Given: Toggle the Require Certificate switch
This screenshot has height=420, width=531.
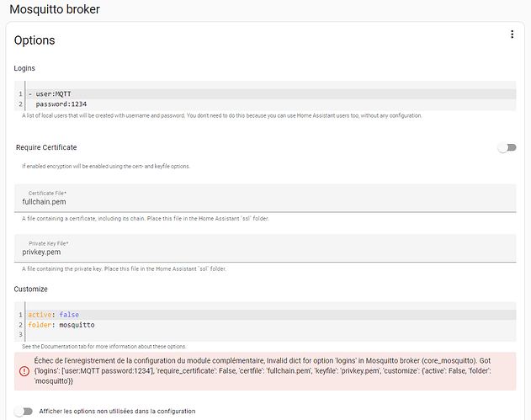Looking at the screenshot, I should click(x=507, y=147).
